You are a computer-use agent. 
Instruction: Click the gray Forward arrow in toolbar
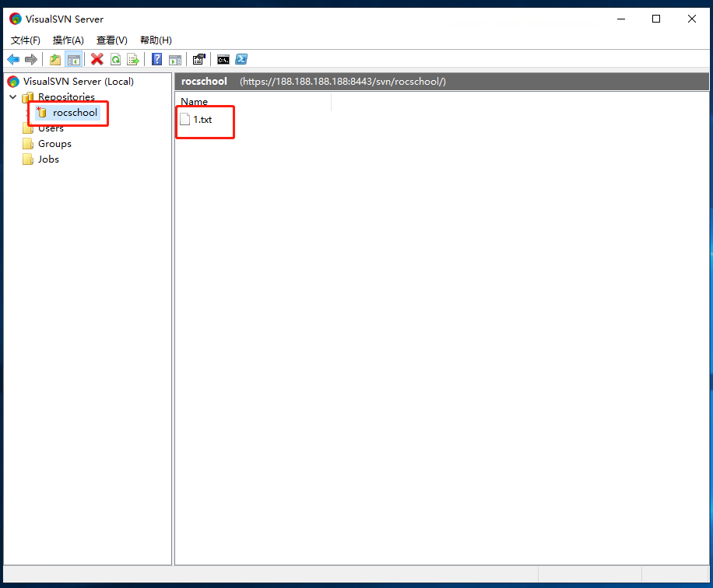point(31,59)
